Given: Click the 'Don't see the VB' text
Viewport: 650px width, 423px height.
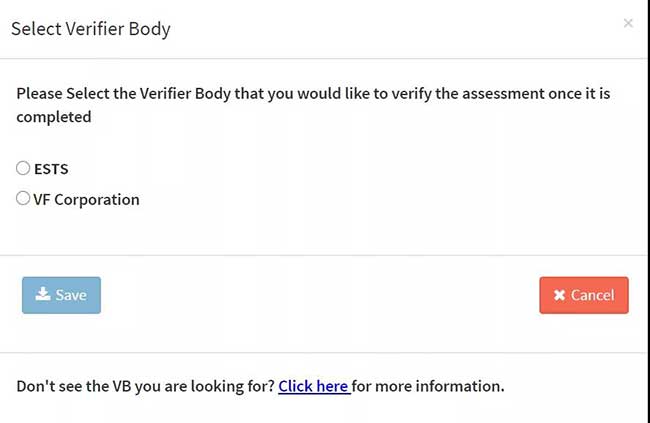Looking at the screenshot, I should (146, 386).
